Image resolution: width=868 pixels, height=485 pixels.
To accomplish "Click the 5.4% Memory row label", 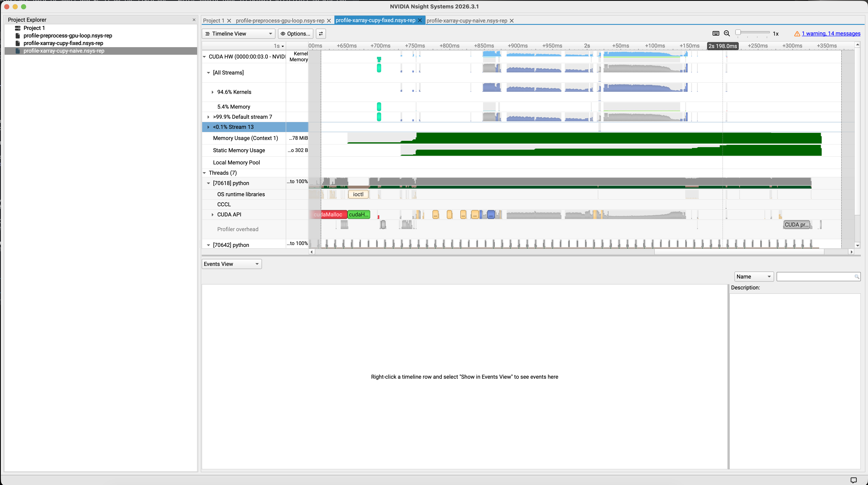I will click(234, 107).
